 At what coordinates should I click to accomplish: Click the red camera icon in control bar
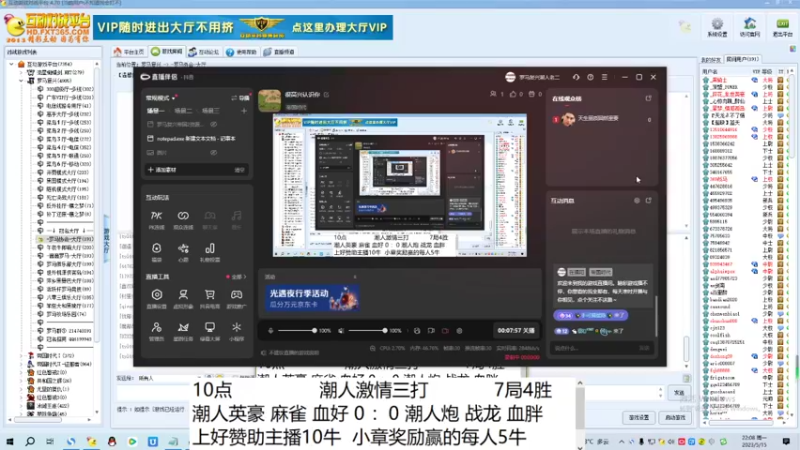pyautogui.click(x=445, y=331)
